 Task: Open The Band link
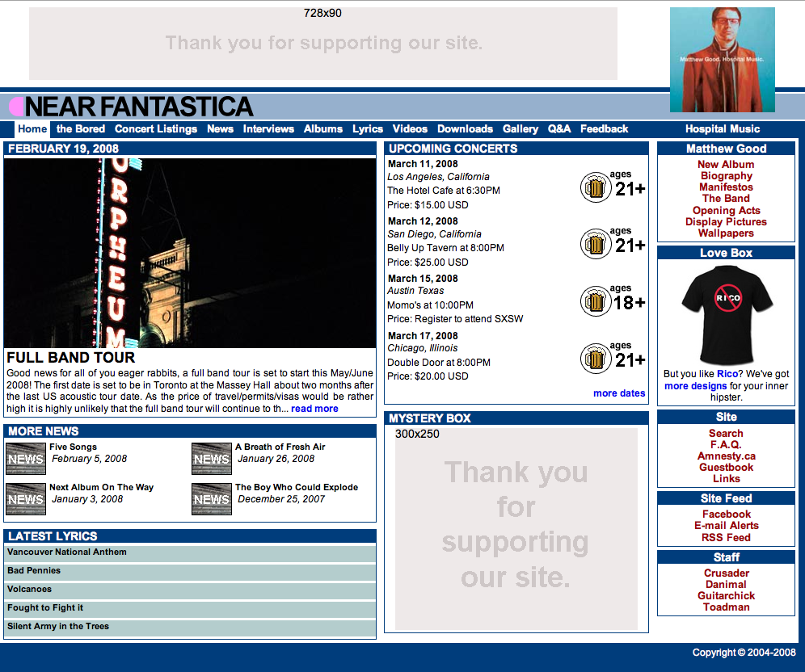click(726, 198)
